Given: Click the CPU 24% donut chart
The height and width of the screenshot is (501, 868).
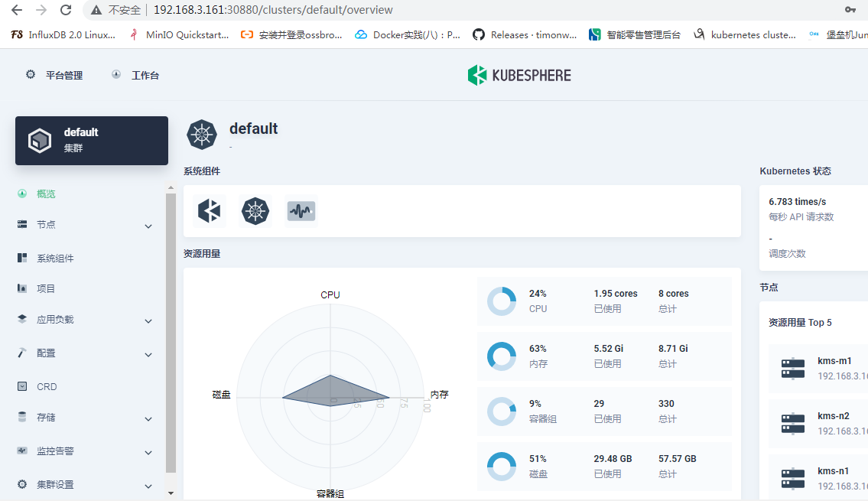Looking at the screenshot, I should (502, 301).
